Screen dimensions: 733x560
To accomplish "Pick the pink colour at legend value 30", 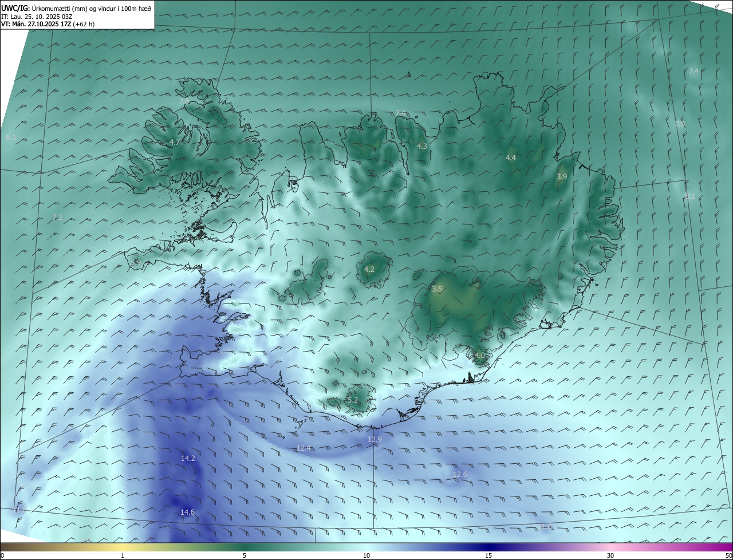I will click(610, 547).
